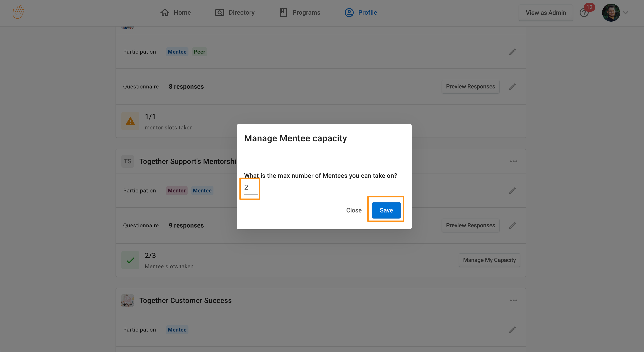The height and width of the screenshot is (352, 644).
Task: Click the 8 responses text
Action: [186, 87]
